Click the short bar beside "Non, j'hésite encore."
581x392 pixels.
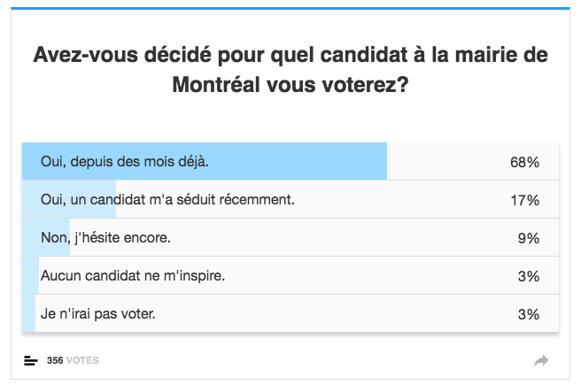[30, 237]
